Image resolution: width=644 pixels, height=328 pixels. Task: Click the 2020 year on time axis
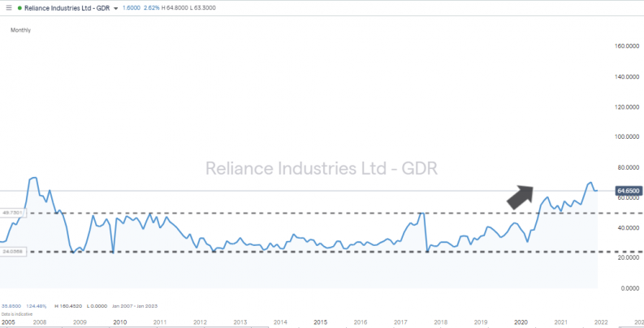[521, 322]
